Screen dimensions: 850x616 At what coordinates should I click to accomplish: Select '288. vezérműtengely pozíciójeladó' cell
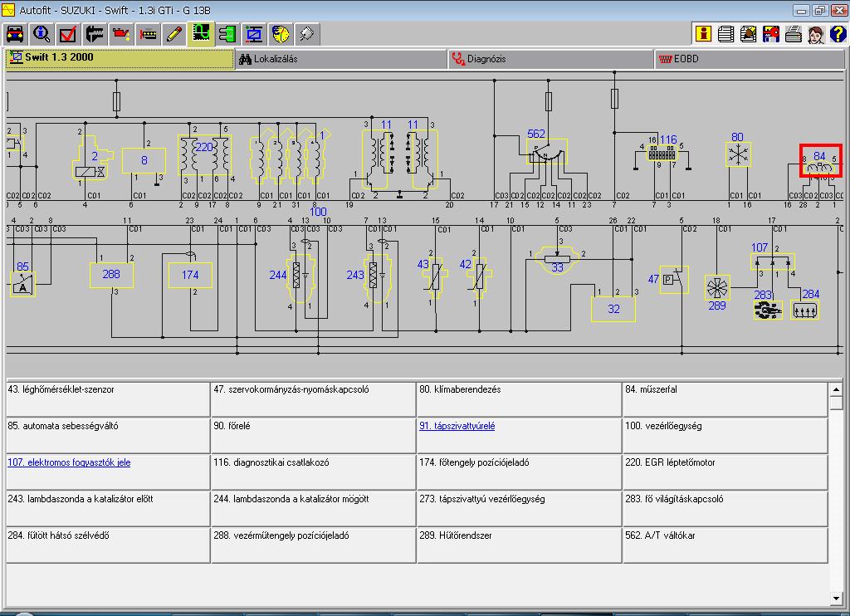click(313, 545)
